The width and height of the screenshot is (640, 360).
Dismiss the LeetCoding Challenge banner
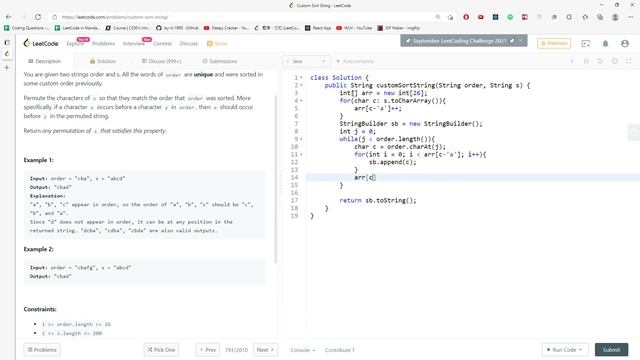[x=521, y=40]
